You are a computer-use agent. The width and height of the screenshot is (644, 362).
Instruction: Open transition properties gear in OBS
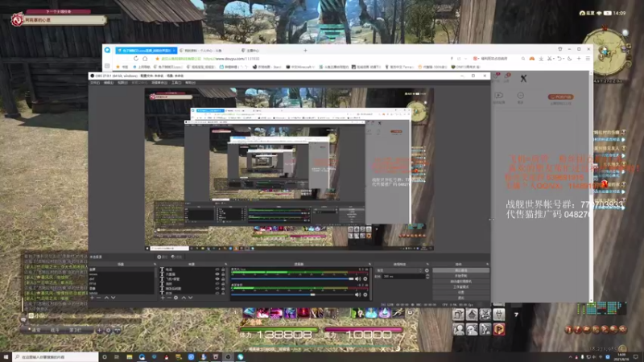point(427,270)
